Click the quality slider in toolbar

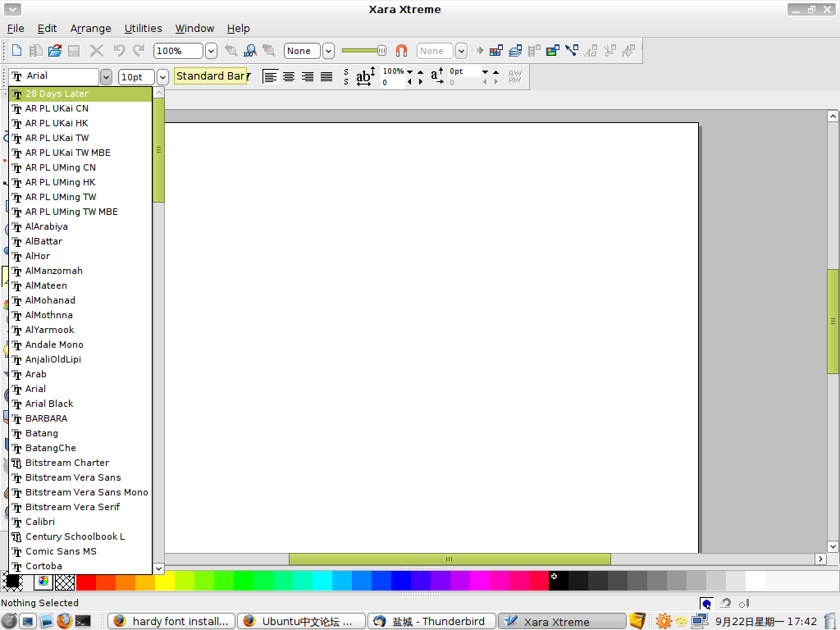point(363,51)
